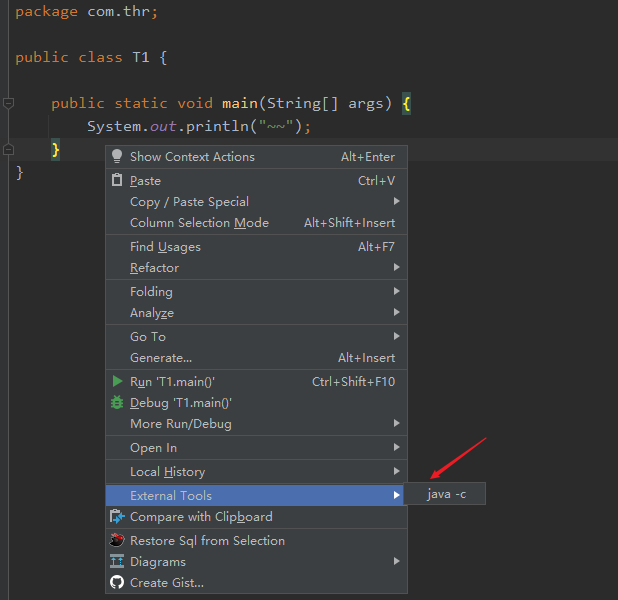Click the 'void' keyword in main declaration
Viewport: 618px width, 600px height.
195,103
